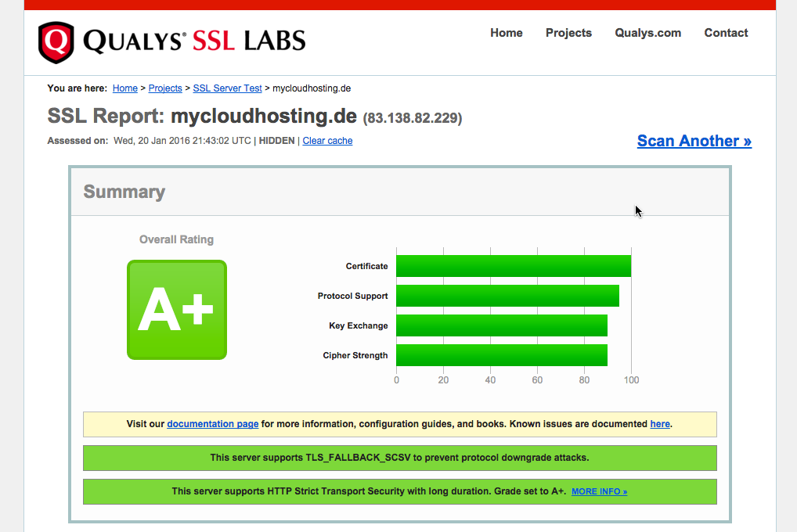This screenshot has width=797, height=532.
Task: Click the mycloudhosting.de breadcrumb text
Action: (312, 88)
